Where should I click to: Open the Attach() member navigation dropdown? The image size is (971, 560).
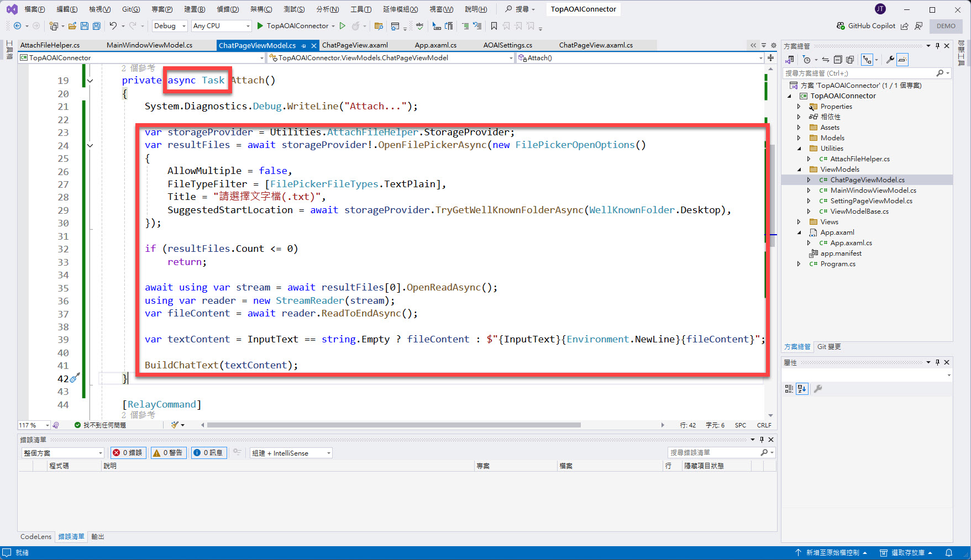coord(641,57)
